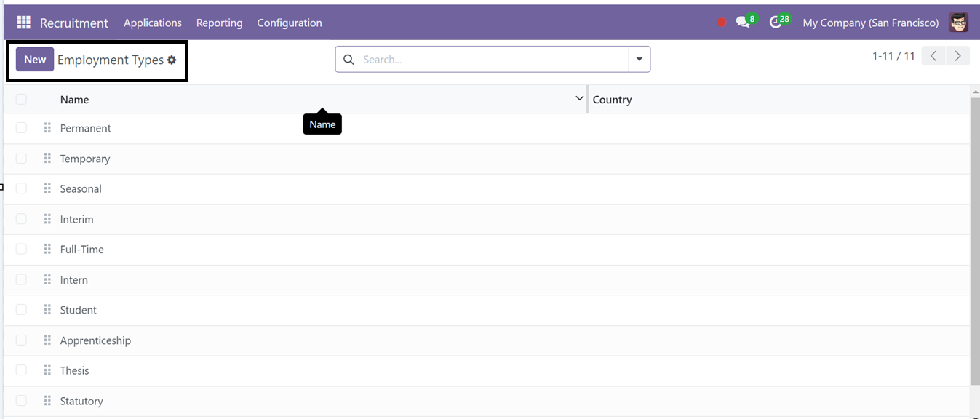The width and height of the screenshot is (980, 419).
Task: Click the 1-11 / 11 pager counter
Action: (893, 56)
